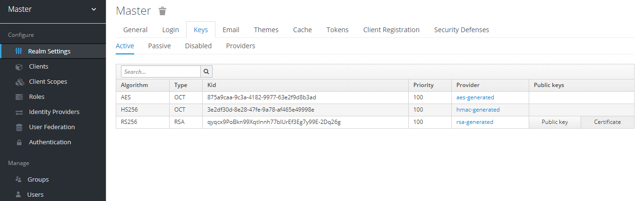644x201 pixels.
Task: Click the Roles icon in sidebar
Action: tap(19, 97)
